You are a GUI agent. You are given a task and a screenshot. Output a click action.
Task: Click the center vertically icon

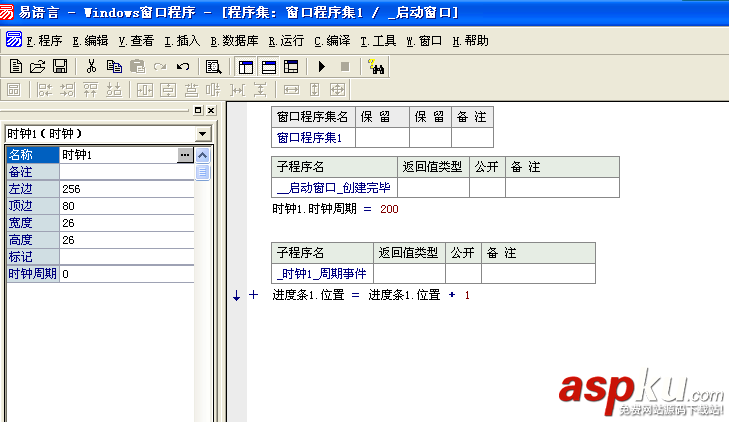point(168,90)
